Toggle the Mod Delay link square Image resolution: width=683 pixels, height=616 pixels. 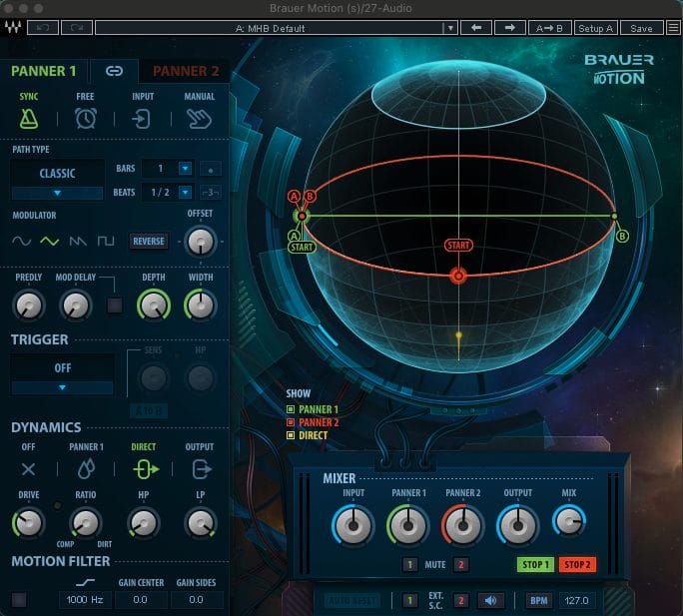pos(115,306)
